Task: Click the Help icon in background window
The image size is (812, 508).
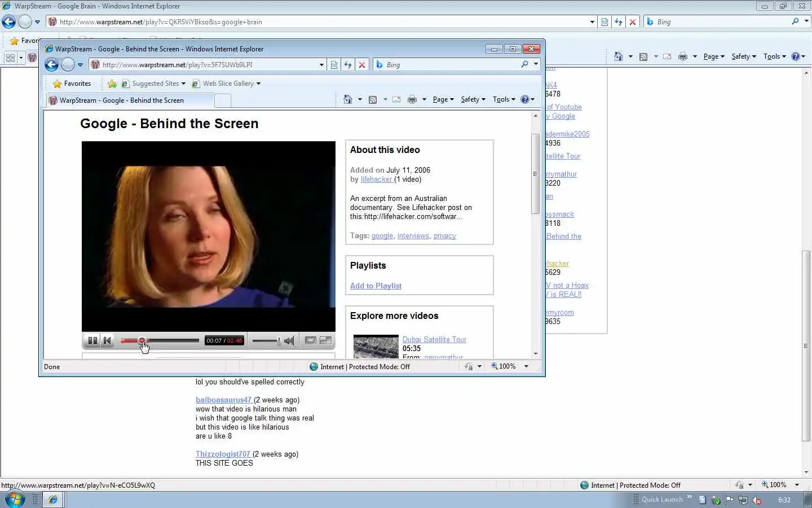Action: tap(796, 56)
